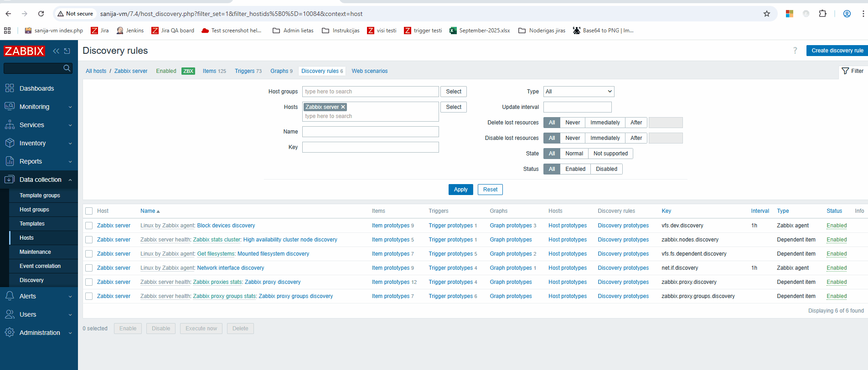
Task: Check the Block devices discovery row checkbox
Action: 89,226
